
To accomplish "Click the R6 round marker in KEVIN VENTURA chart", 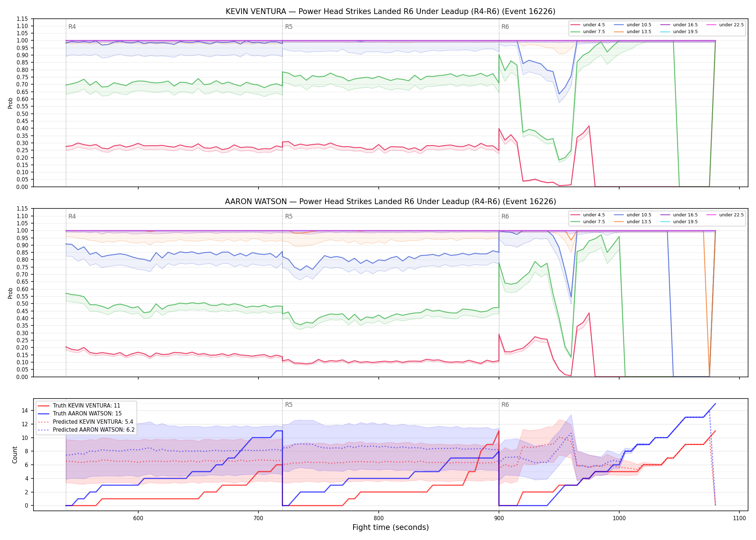I will pos(505,27).
